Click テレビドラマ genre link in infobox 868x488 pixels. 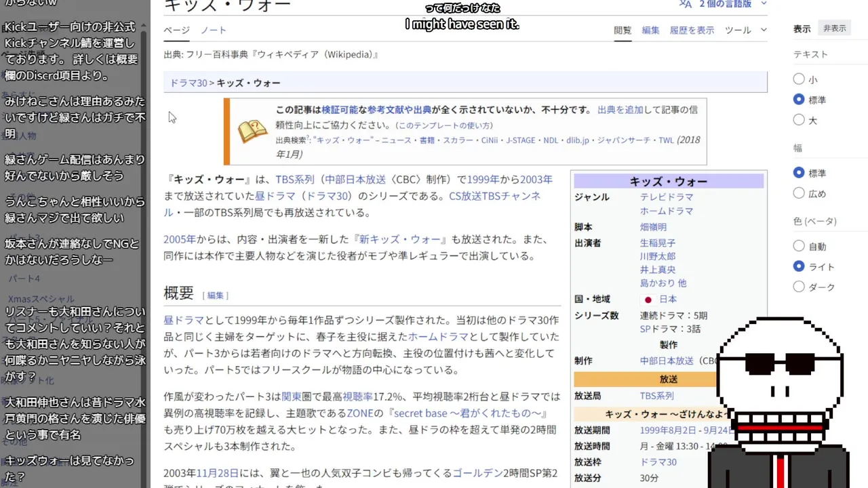[667, 197]
